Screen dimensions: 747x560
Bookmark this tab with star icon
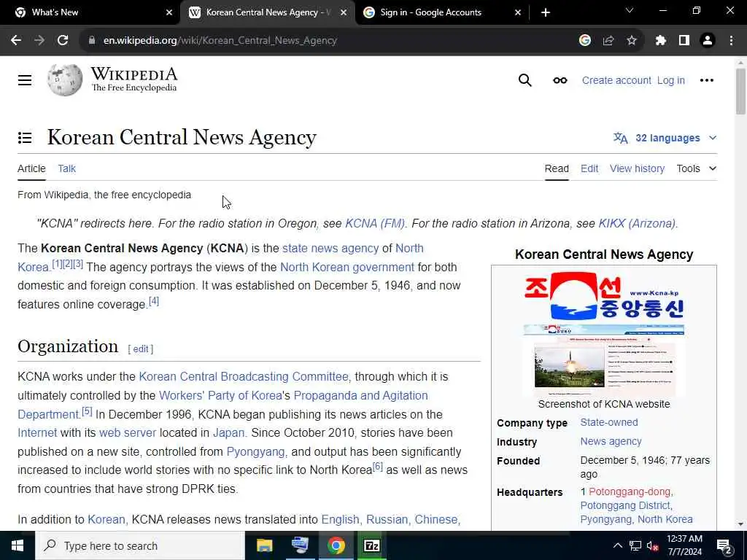631,41
